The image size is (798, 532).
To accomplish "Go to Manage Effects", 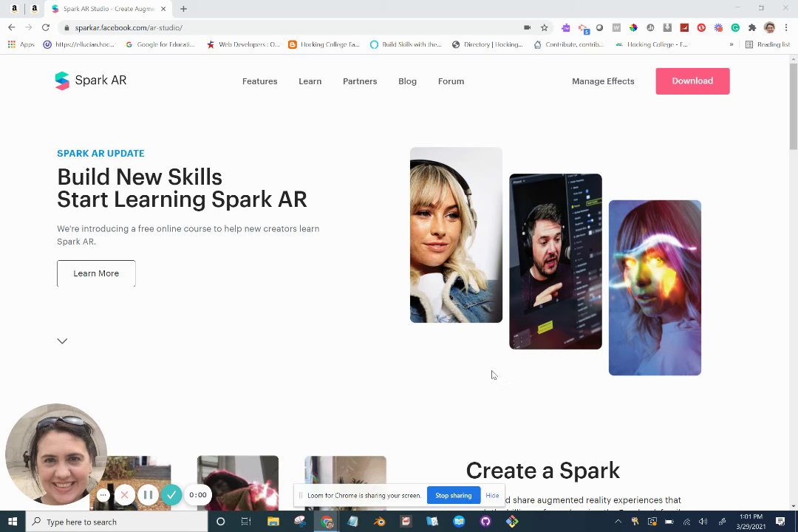I will [x=603, y=81].
